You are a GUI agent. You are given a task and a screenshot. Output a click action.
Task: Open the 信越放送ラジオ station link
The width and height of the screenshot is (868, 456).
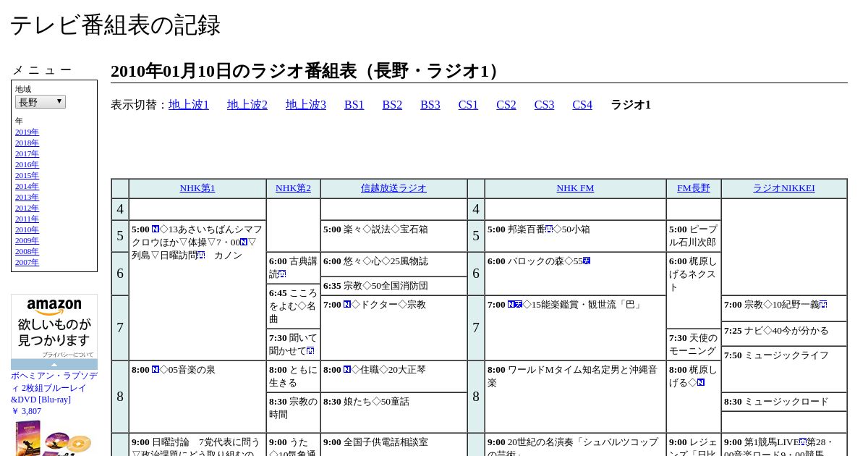[x=393, y=188]
